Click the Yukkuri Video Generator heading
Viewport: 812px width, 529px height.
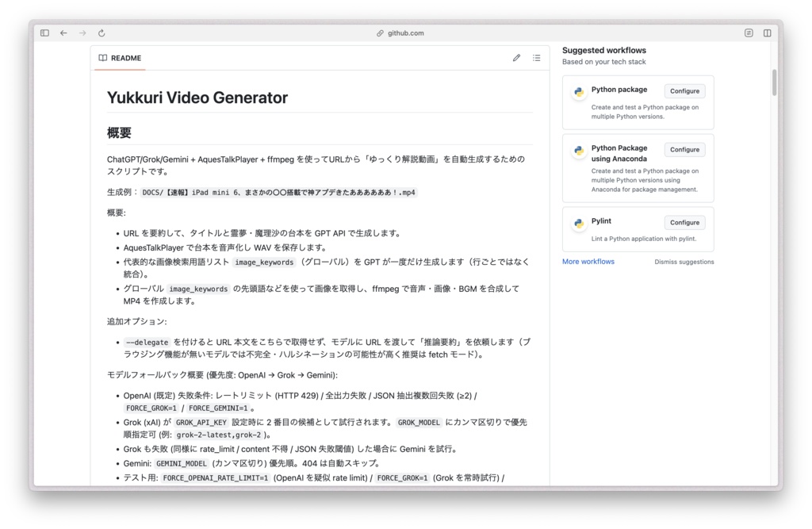point(197,98)
